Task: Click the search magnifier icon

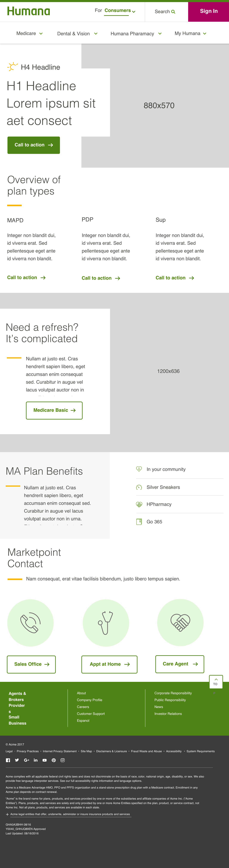Action: click(x=173, y=12)
